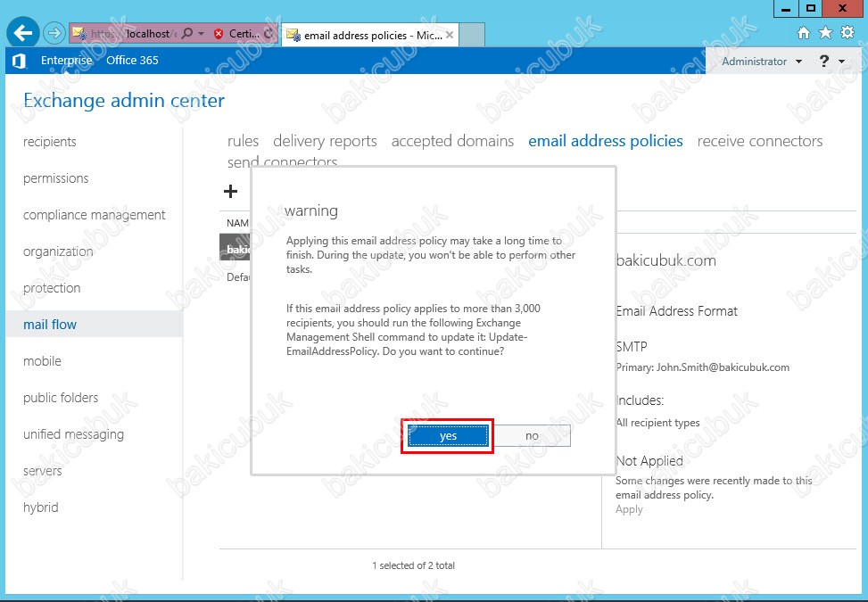Open the help question mark menu
Screen dimensions: 868x602
(x=823, y=61)
